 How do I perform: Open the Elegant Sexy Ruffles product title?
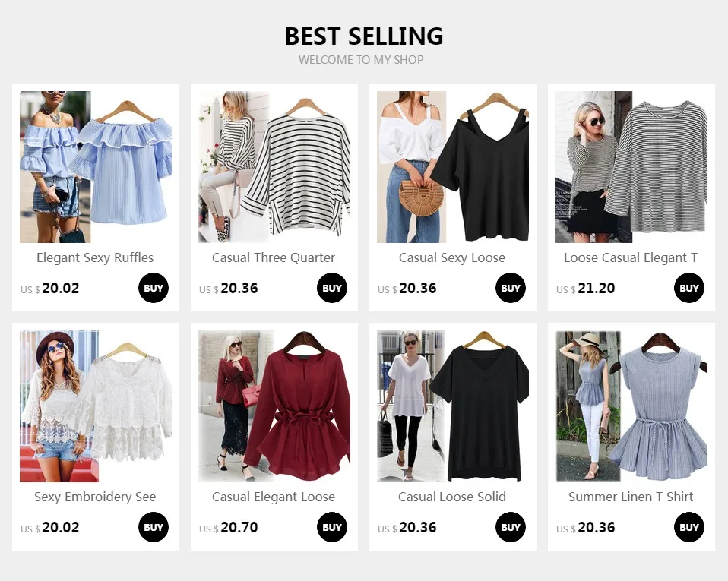pos(95,257)
